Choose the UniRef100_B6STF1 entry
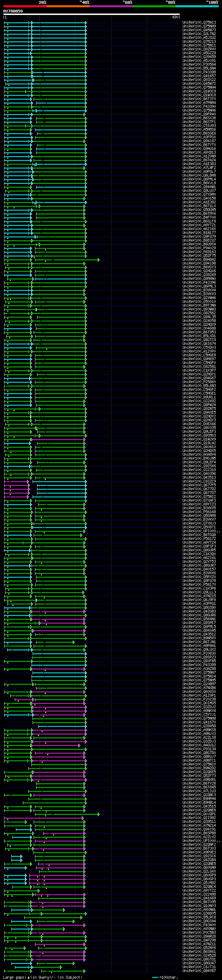Image resolution: width=222 pixels, height=980 pixels. (199, 122)
